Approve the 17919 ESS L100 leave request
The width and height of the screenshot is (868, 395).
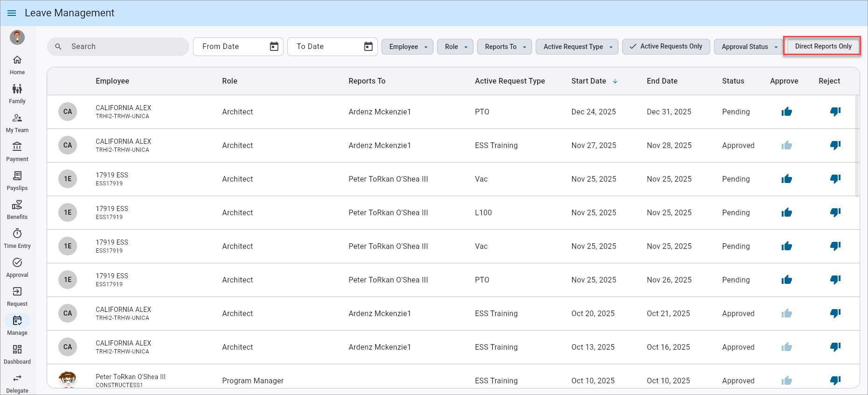pos(786,212)
